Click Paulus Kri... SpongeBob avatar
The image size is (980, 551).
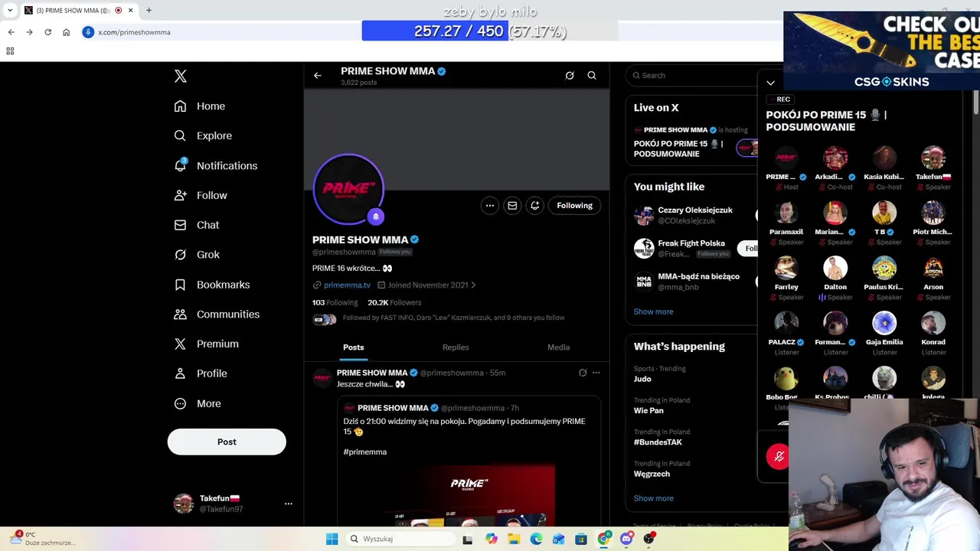point(884,268)
